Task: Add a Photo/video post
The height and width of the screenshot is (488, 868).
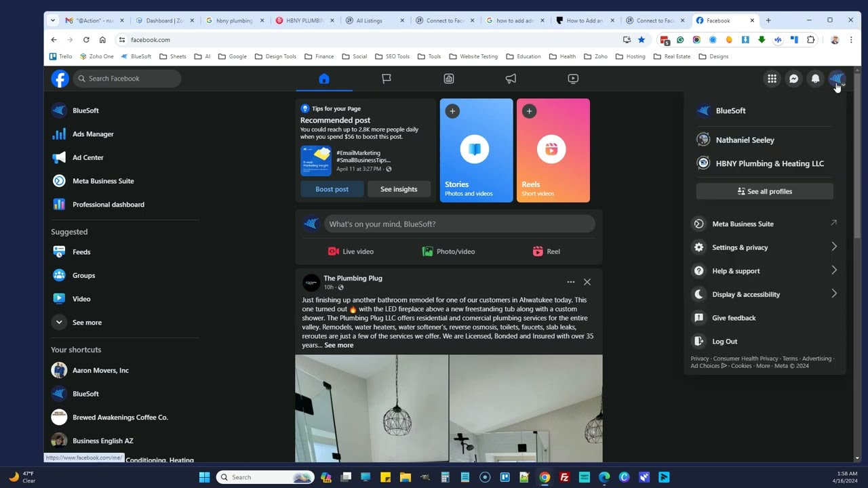Action: 448,251
